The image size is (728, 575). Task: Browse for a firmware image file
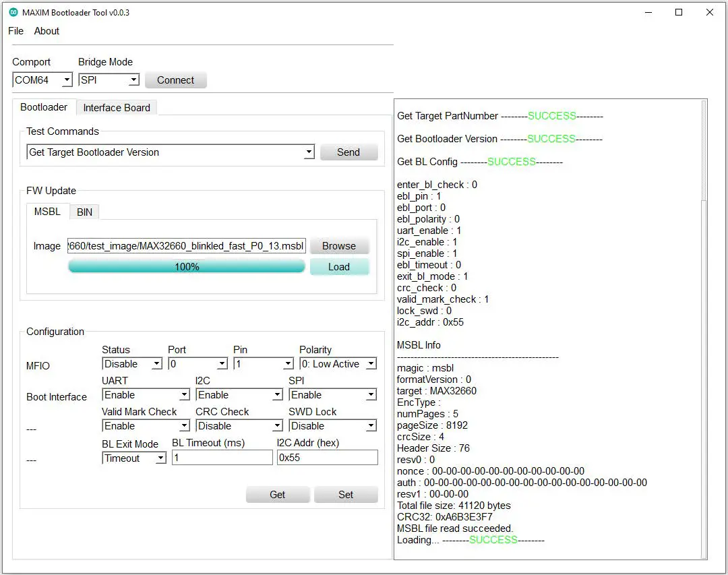(x=339, y=245)
